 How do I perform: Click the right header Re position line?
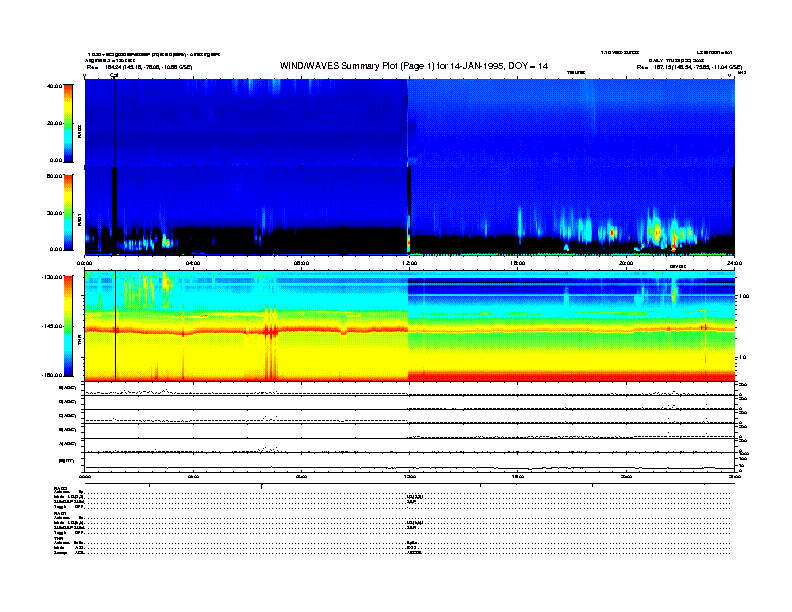click(x=689, y=67)
